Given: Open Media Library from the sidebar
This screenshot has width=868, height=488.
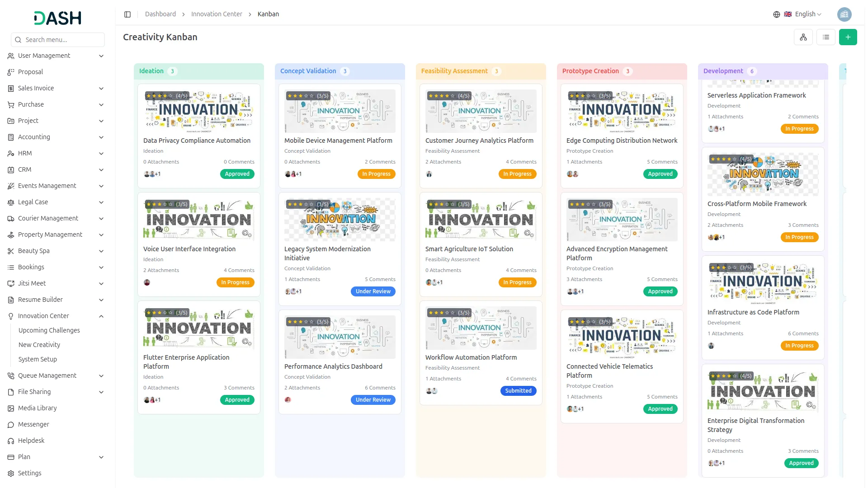Looking at the screenshot, I should click(x=37, y=408).
